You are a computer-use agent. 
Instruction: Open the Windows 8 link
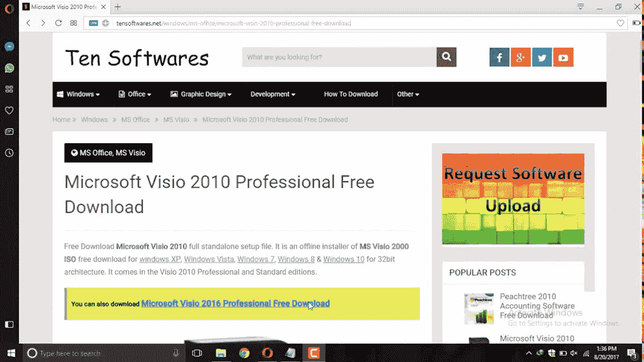pyautogui.click(x=296, y=260)
